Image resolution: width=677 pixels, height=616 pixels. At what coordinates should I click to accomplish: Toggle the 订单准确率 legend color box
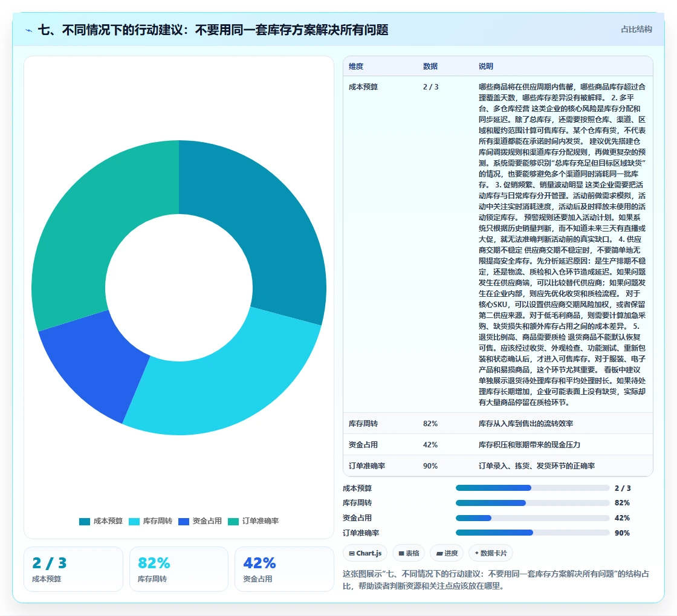pyautogui.click(x=233, y=522)
